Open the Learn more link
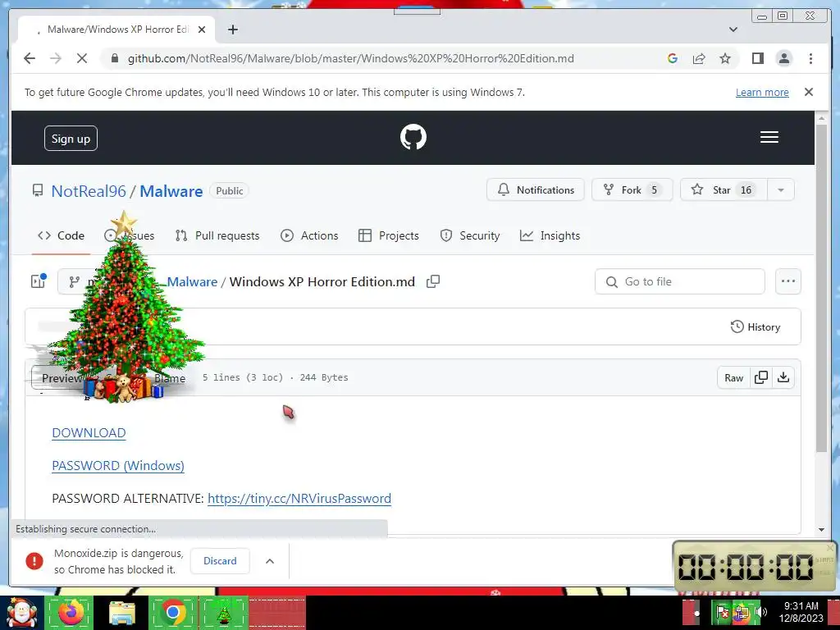840x630 pixels. pyautogui.click(x=762, y=92)
